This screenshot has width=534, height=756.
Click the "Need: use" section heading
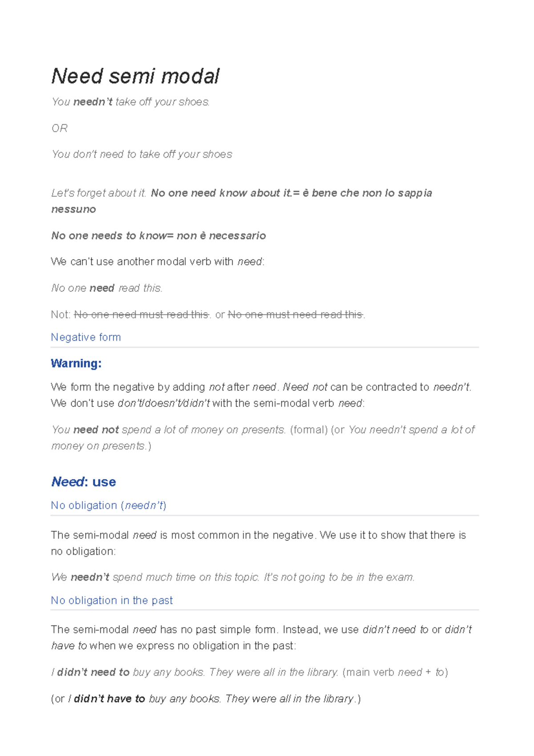(84, 482)
